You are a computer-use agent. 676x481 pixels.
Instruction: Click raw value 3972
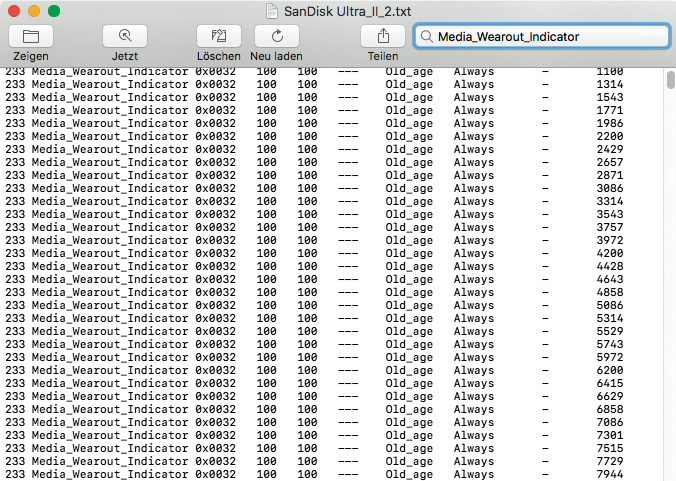click(610, 240)
